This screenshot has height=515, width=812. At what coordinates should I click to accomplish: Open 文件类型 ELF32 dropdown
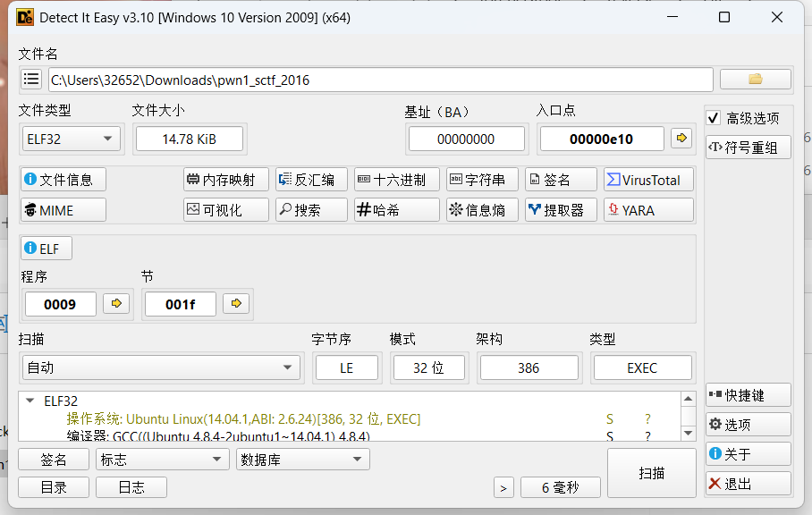pyautogui.click(x=71, y=139)
